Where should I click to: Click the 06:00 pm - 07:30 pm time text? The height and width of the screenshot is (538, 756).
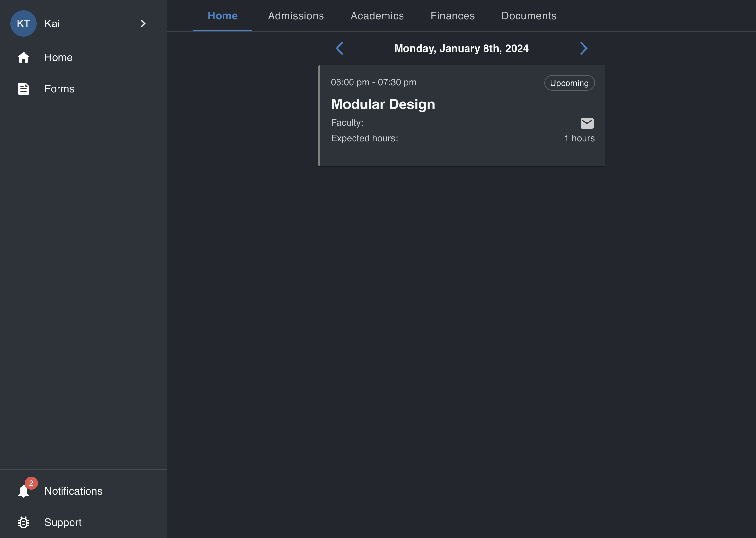(x=373, y=82)
